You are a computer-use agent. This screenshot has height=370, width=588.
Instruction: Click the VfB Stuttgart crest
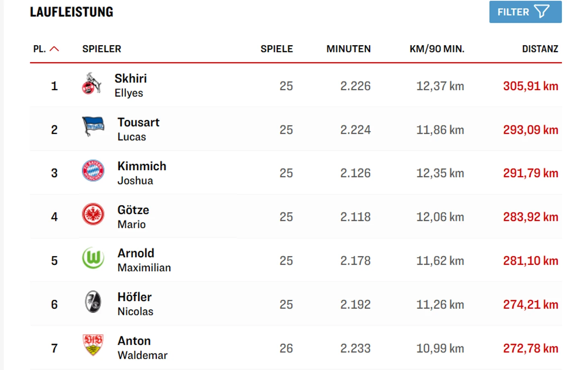[x=93, y=345]
